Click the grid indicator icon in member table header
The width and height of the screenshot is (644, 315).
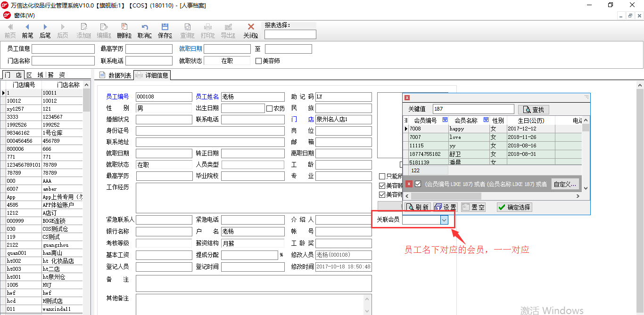click(x=406, y=120)
